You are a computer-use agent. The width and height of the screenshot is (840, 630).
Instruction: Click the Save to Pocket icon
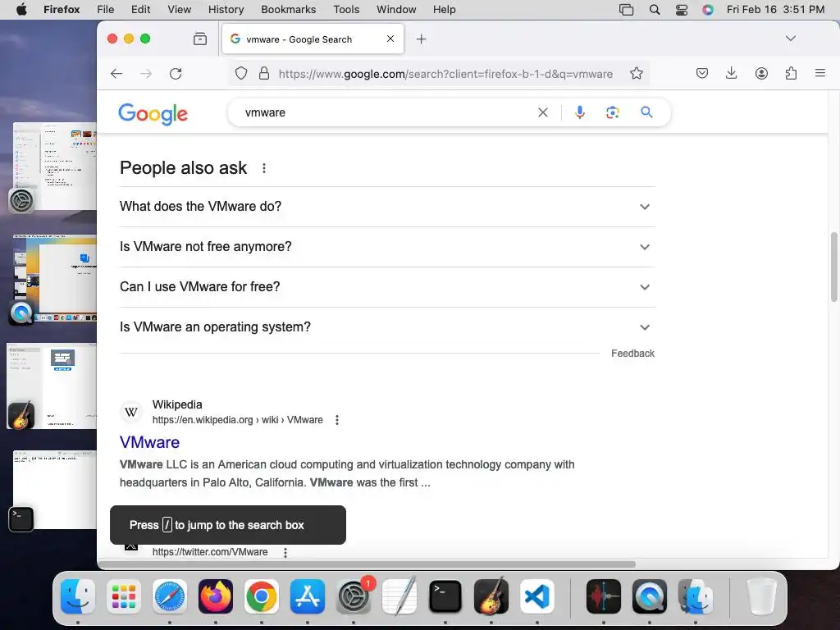702,73
